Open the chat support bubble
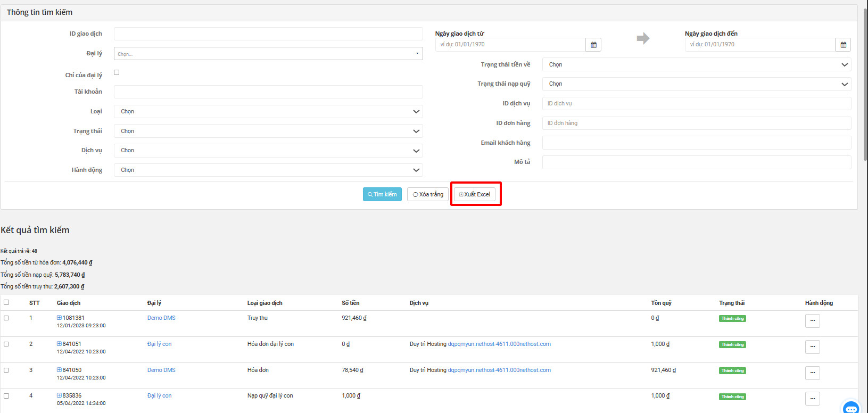The image size is (868, 413). click(851, 408)
